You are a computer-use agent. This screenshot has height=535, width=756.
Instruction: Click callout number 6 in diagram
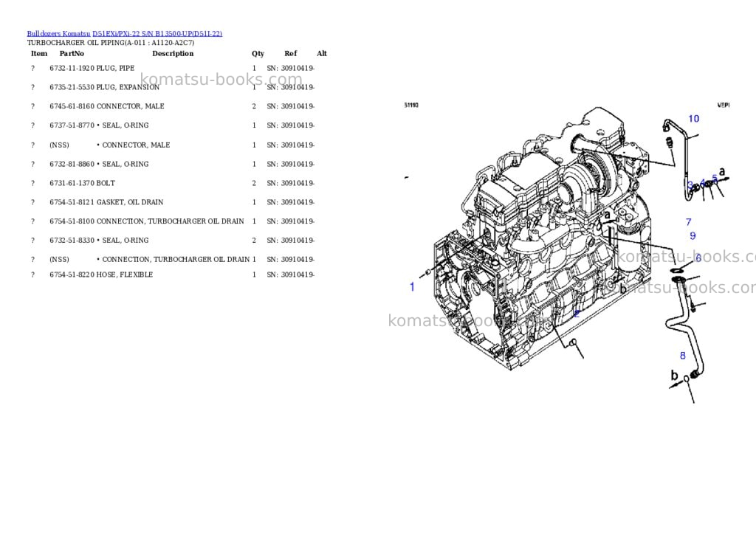click(698, 258)
